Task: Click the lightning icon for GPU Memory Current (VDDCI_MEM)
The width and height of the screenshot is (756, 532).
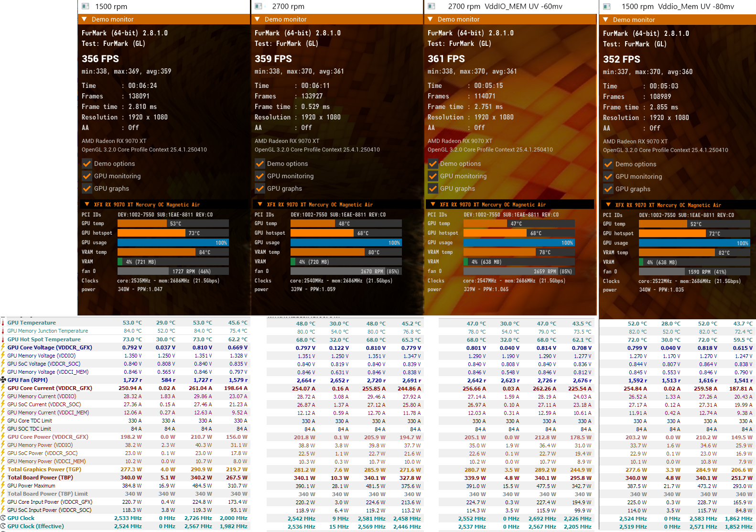Action: [x=3, y=413]
